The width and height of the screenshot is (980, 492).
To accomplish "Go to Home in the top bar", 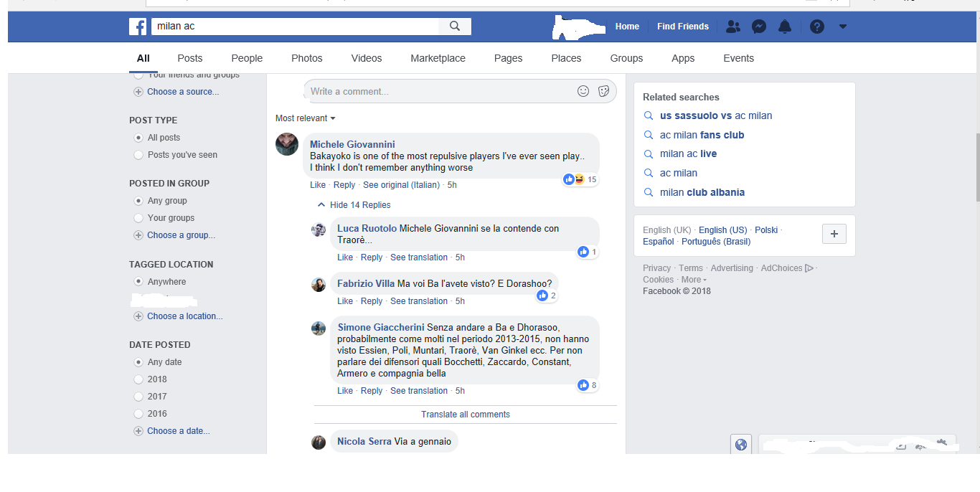I will click(627, 27).
